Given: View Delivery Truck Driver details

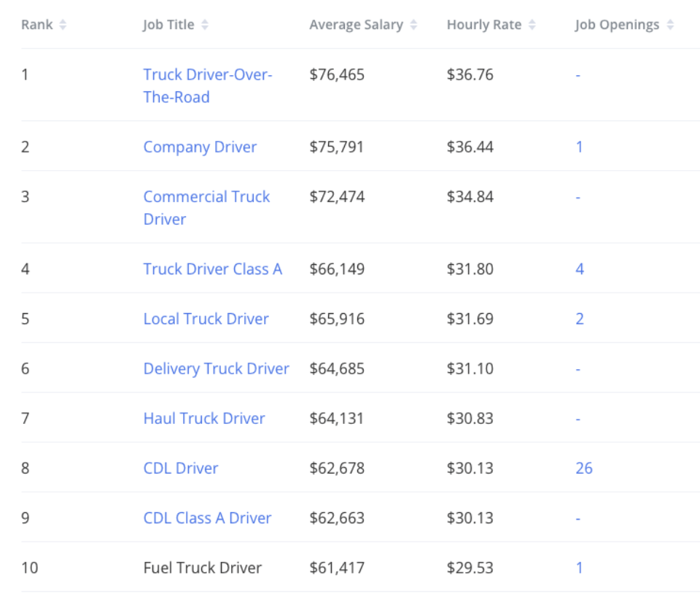Looking at the screenshot, I should click(216, 369).
